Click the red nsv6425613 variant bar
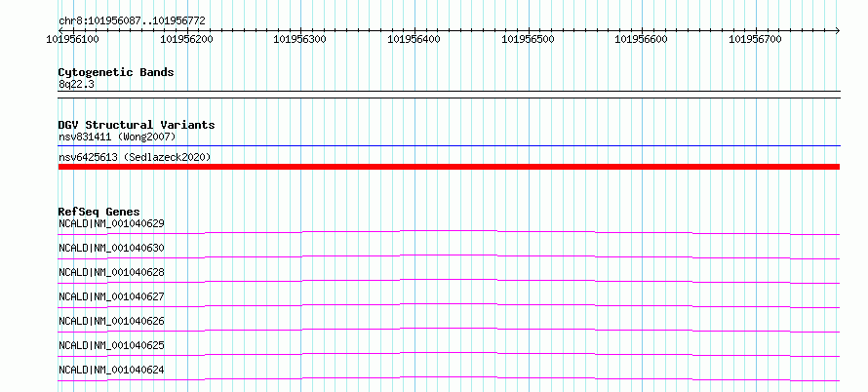 449,167
